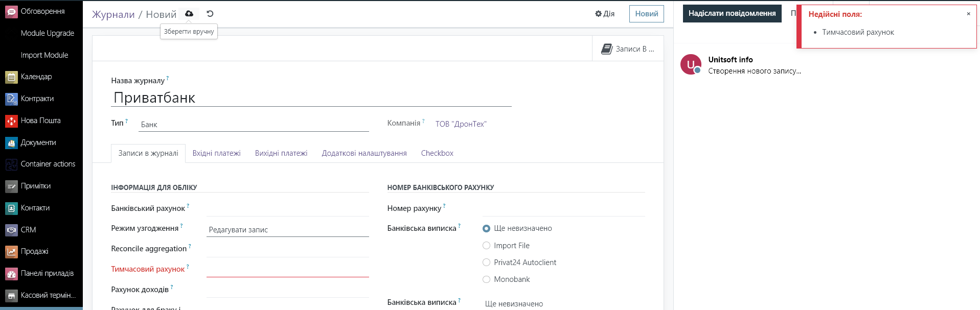Click the Створення нового запису message text

tap(755, 71)
